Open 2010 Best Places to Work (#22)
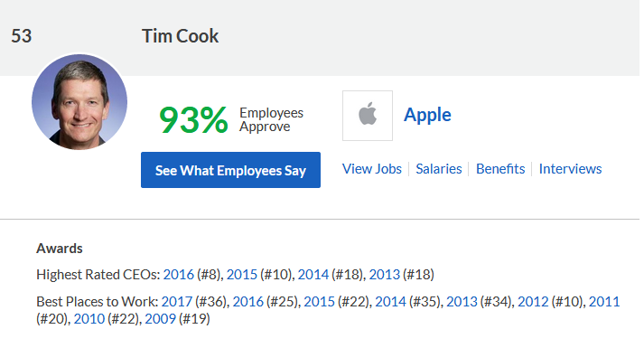The width and height of the screenshot is (644, 348). [89, 319]
